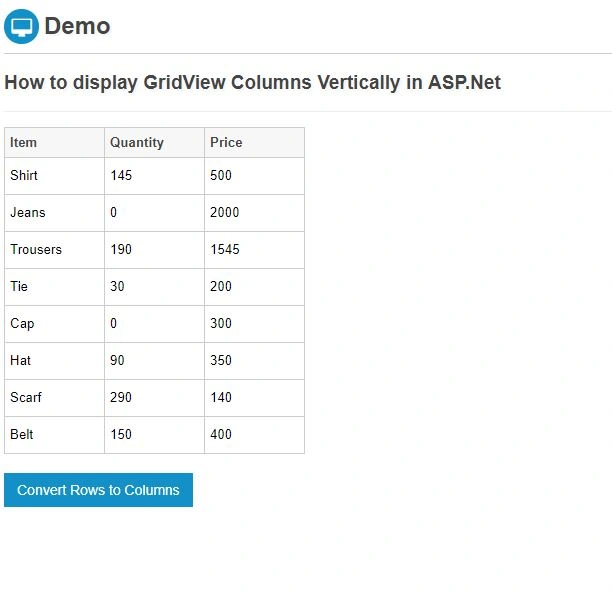Select the Quantity column header
The image size is (612, 591).
pyautogui.click(x=154, y=142)
